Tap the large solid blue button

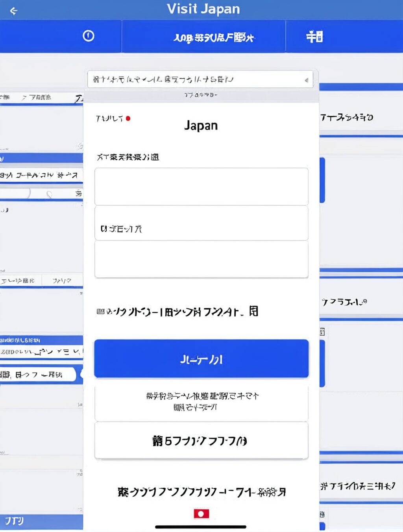(201, 358)
